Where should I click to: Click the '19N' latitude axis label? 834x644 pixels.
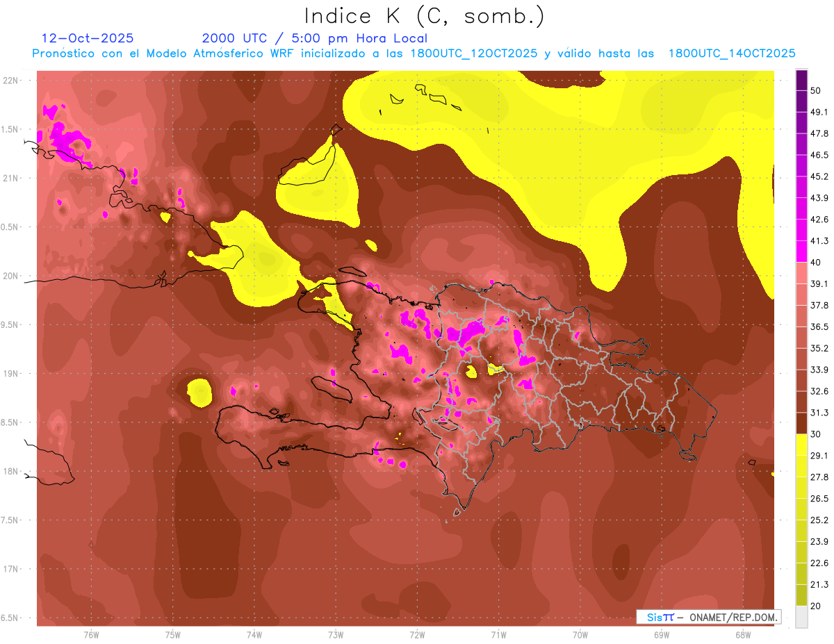(x=12, y=374)
